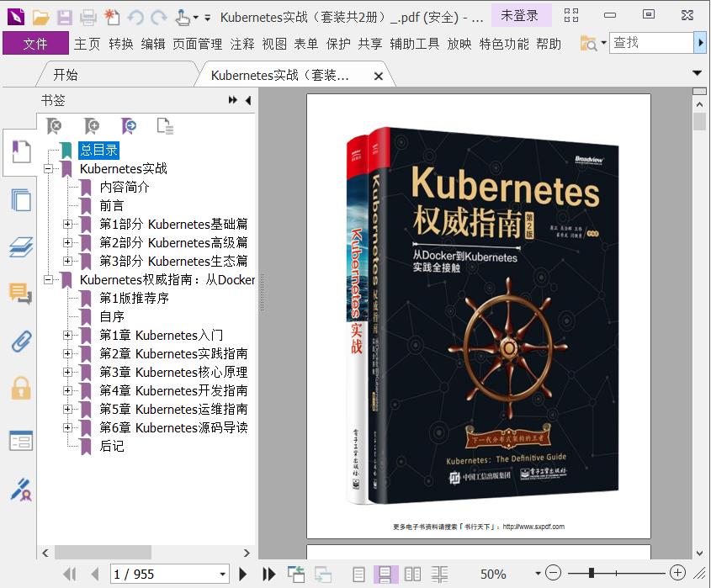Expand 第2部分 Kubernetes高级篇 bookmark
Viewport: 711px width, 588px height.
(x=67, y=242)
